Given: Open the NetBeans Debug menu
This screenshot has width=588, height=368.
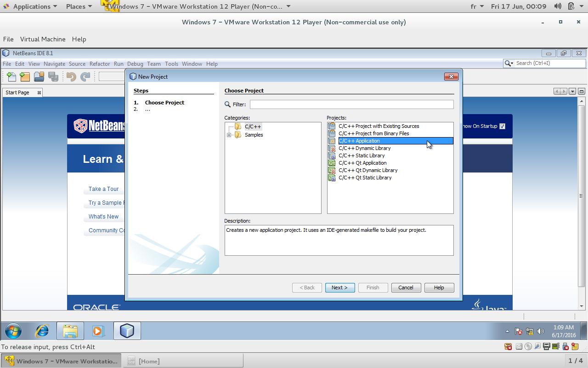Looking at the screenshot, I should coord(135,64).
